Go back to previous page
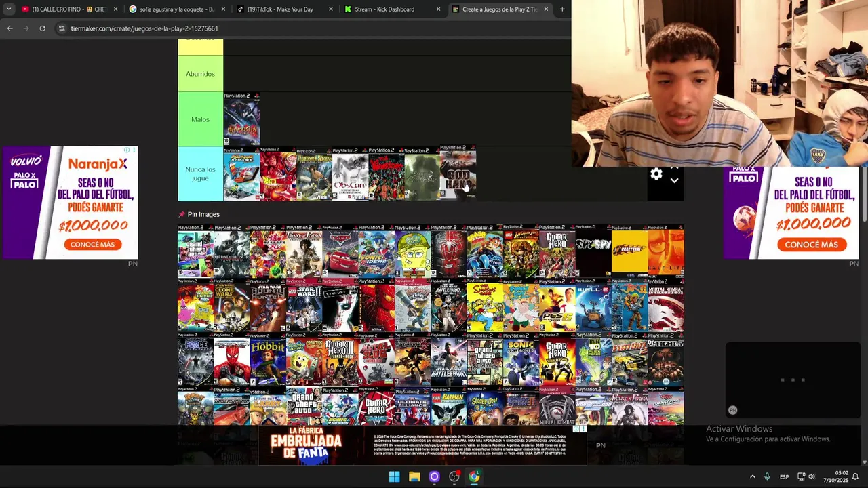868x488 pixels. tap(9, 28)
